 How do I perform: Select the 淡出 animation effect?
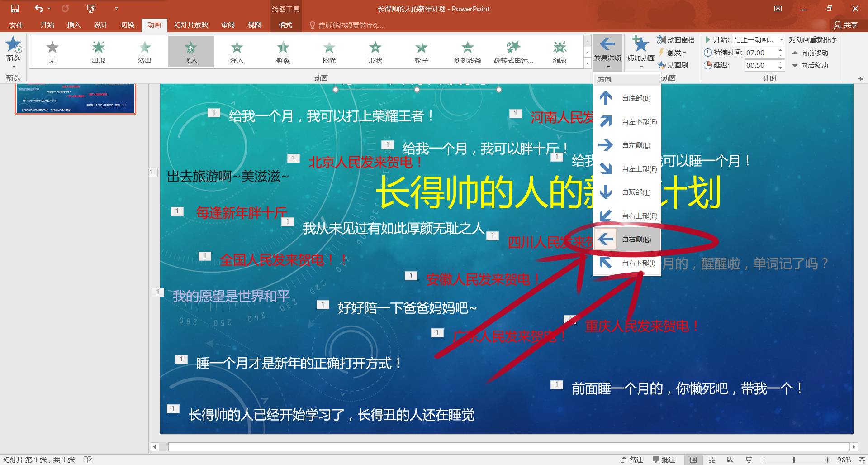coord(145,52)
